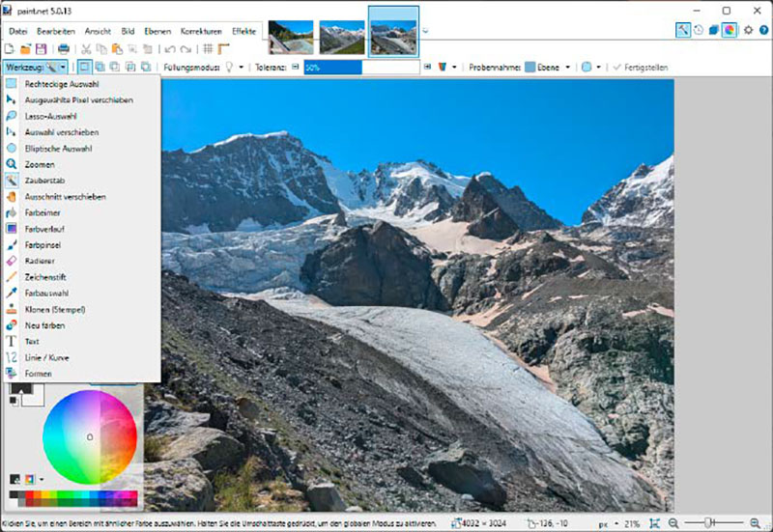Click the undo arrow icon
773x532 pixels.
[x=170, y=49]
